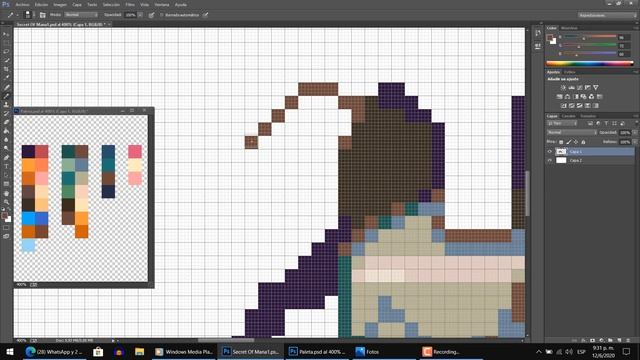Open the Ventana menu
Image resolution: width=640 pixels, height=360 pixels.
pyautogui.click(x=162, y=5)
